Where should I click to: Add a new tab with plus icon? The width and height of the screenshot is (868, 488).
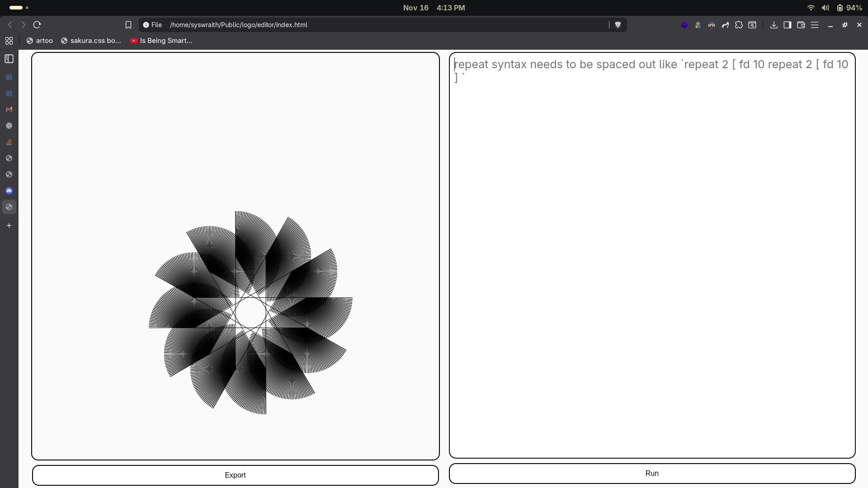pyautogui.click(x=9, y=225)
